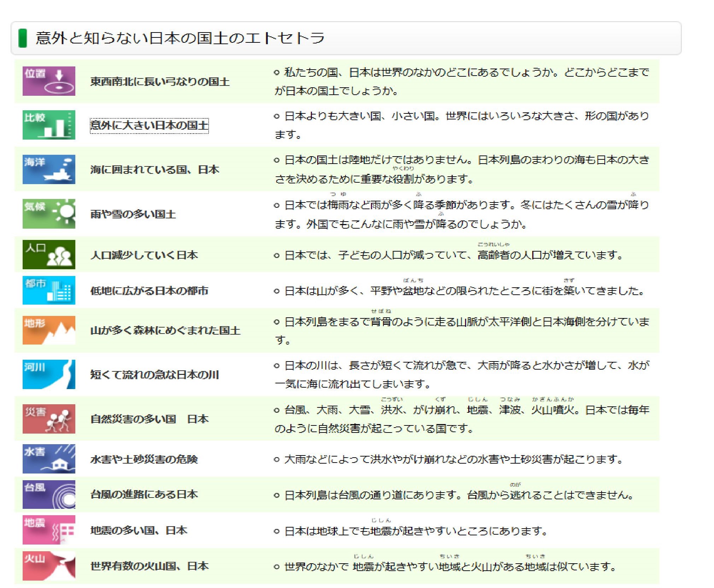Open link 短くて流れの急な日本の川

[x=155, y=375]
